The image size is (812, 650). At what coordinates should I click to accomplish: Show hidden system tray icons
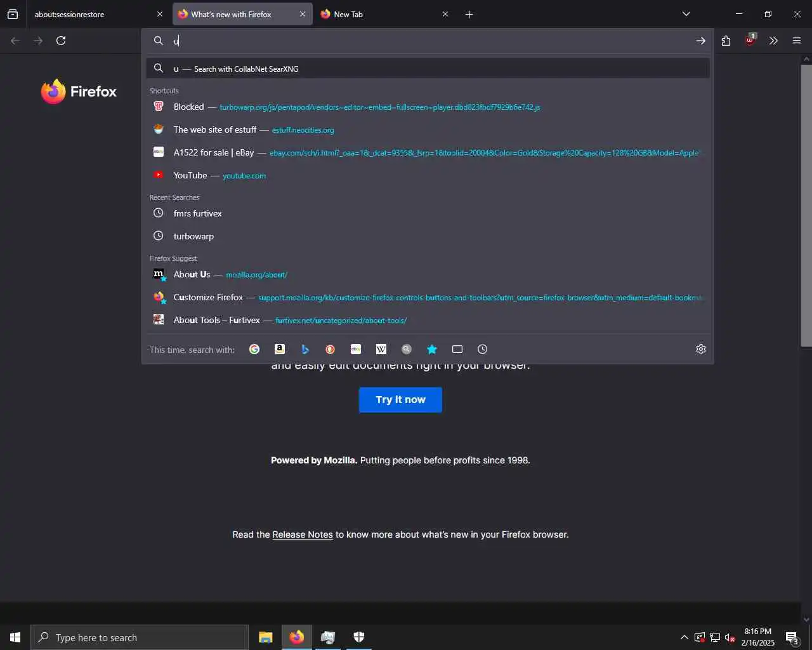(x=684, y=637)
